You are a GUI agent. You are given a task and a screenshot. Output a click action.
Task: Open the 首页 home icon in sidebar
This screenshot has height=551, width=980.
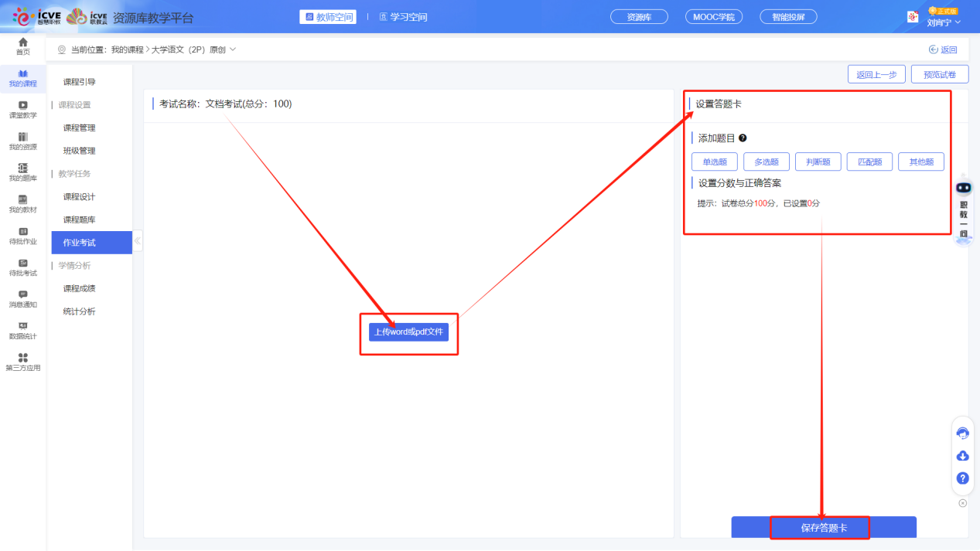pos(22,46)
